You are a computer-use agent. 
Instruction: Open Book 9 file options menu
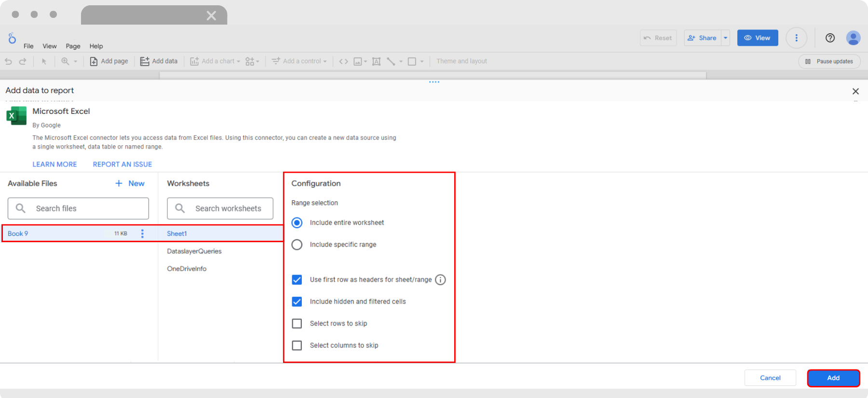(x=142, y=233)
